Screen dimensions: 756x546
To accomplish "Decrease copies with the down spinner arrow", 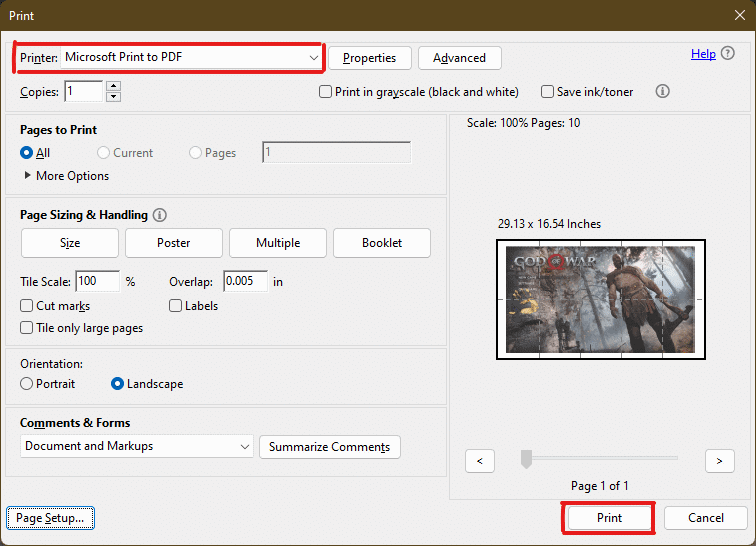I will pos(113,97).
